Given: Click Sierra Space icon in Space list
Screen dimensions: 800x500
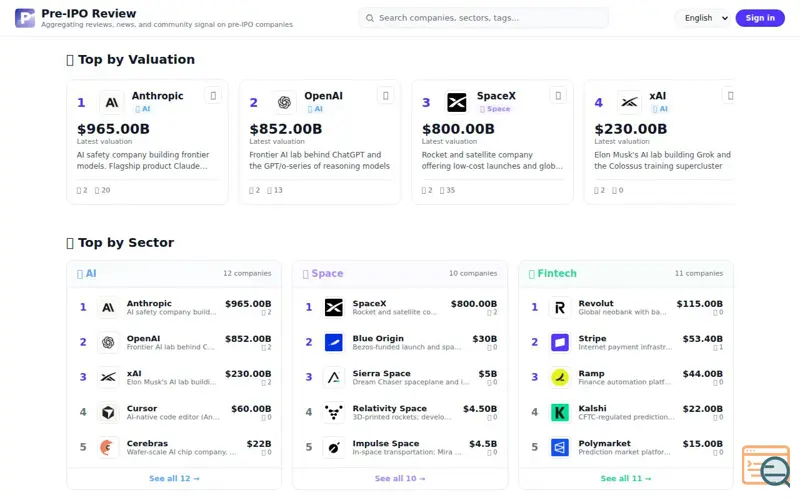Looking at the screenshot, I should [334, 377].
